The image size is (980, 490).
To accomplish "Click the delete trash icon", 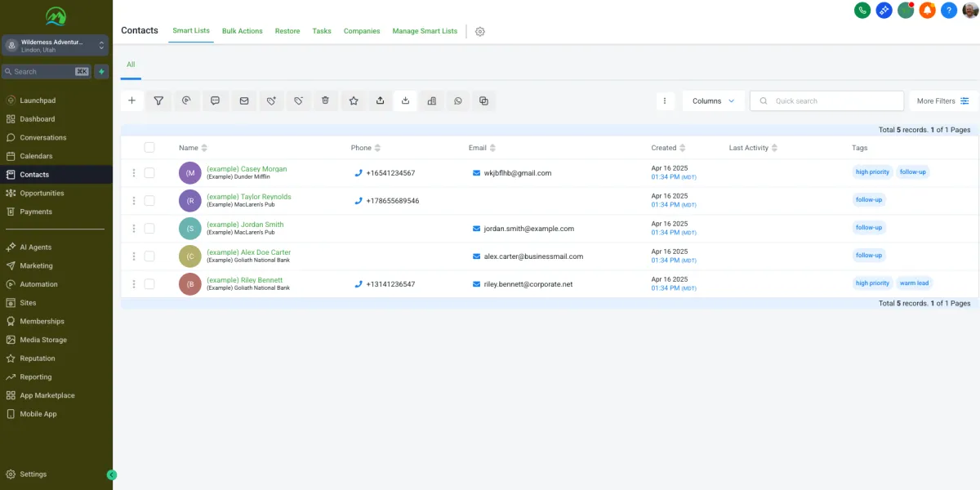I will tap(325, 100).
